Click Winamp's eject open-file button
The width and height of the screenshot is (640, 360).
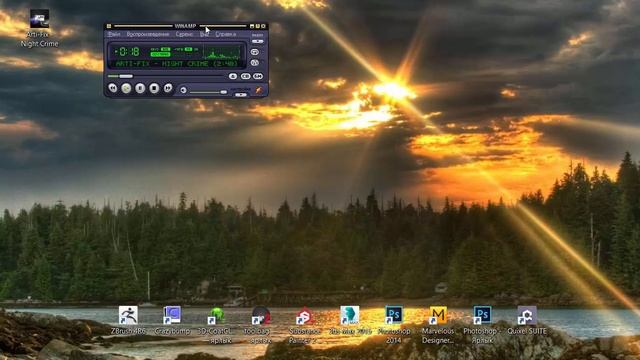tap(233, 76)
